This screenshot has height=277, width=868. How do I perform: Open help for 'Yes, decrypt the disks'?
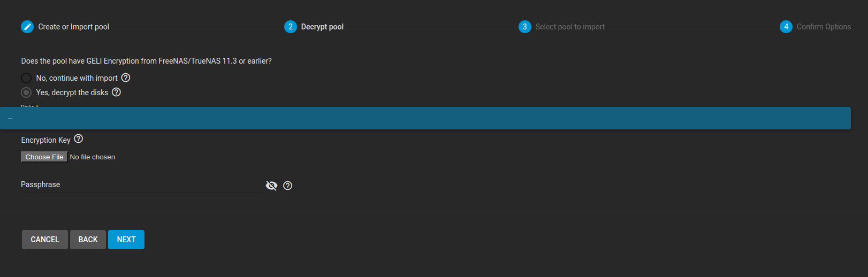[116, 92]
